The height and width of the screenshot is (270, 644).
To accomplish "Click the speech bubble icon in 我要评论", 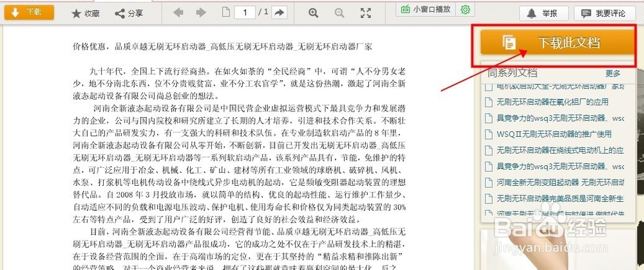I will pyautogui.click(x=586, y=14).
